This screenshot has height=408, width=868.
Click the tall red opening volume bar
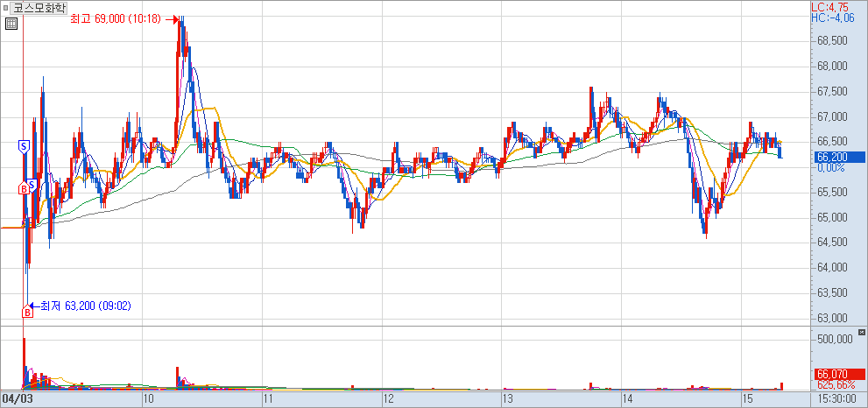point(25,362)
